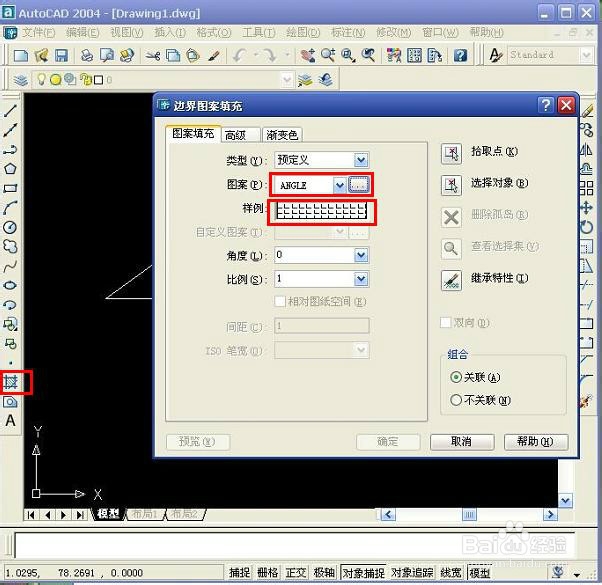This screenshot has height=585, width=602.
Task: Toggle 极轴 polar tracking in status bar
Action: [x=324, y=573]
